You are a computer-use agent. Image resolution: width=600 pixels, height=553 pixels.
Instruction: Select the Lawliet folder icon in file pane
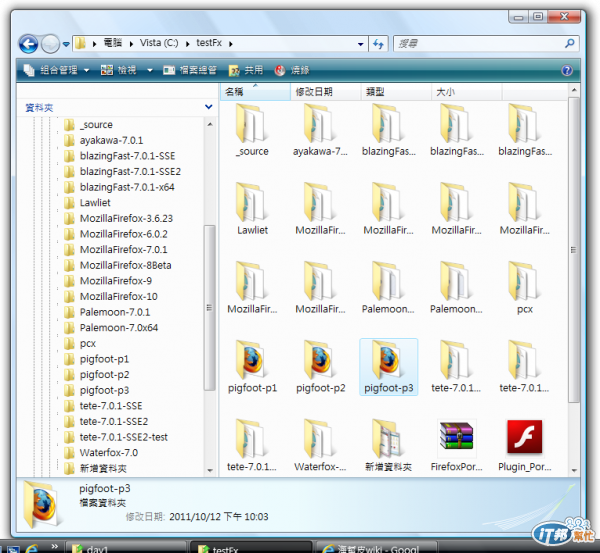(251, 203)
